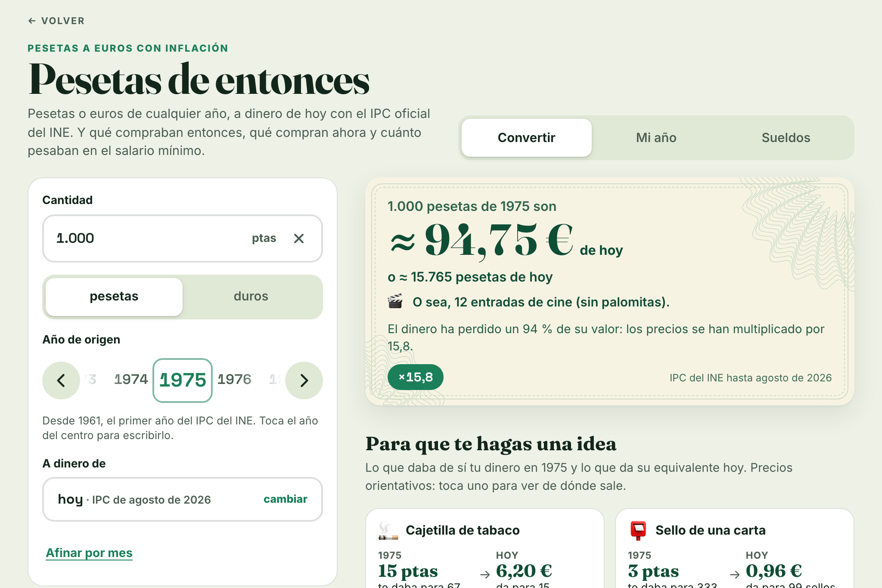Image resolution: width=882 pixels, height=588 pixels.
Task: Open the Afinar por mes link
Action: [x=89, y=553]
